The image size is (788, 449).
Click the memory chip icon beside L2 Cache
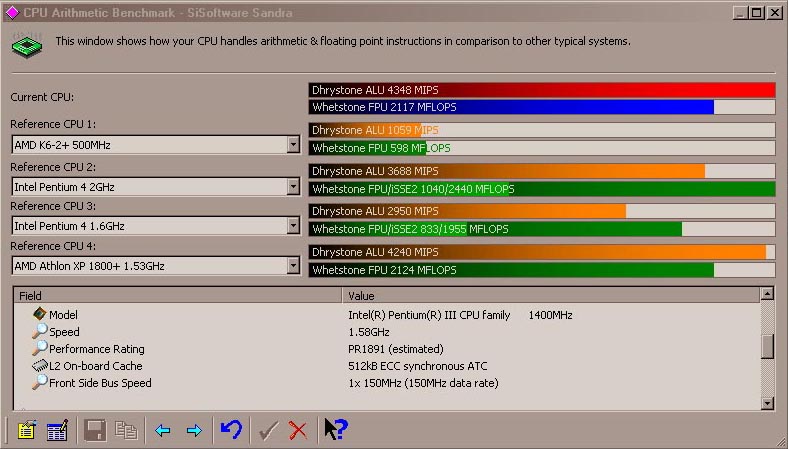click(x=40, y=366)
